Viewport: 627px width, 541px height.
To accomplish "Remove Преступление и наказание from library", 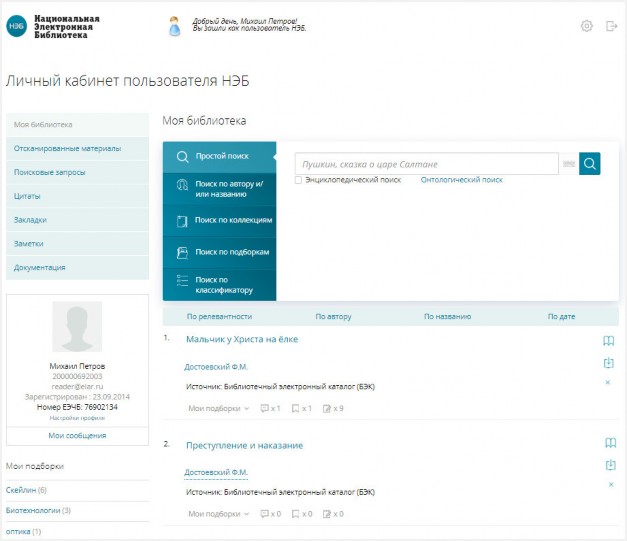I will pos(611,485).
